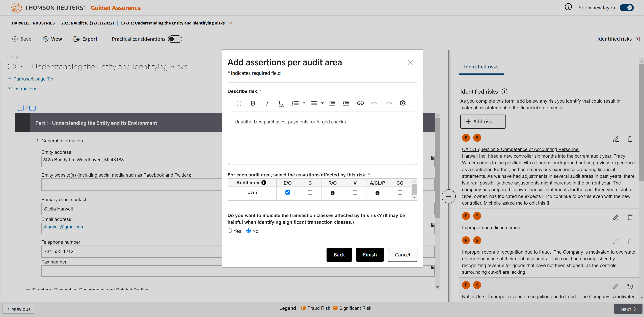
Task: Open numbered list style dropdown arrow
Action: pyautogui.click(x=304, y=103)
